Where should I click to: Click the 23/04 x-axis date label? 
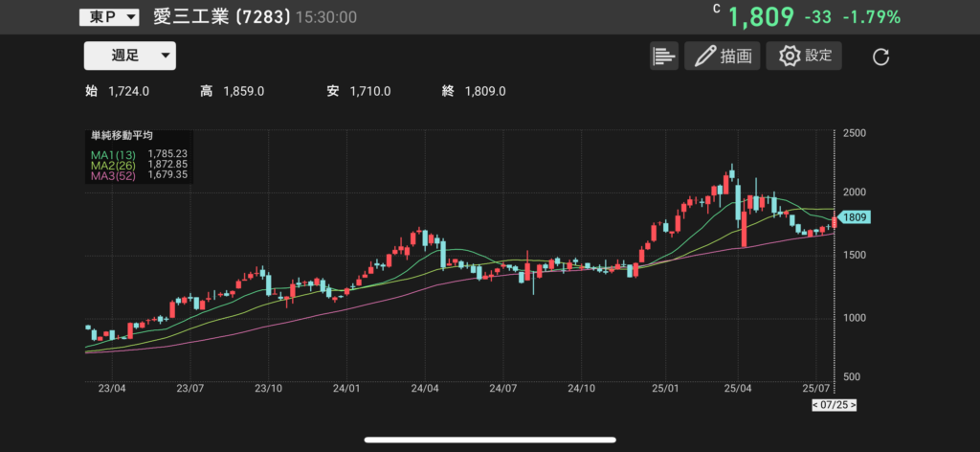tap(112, 388)
